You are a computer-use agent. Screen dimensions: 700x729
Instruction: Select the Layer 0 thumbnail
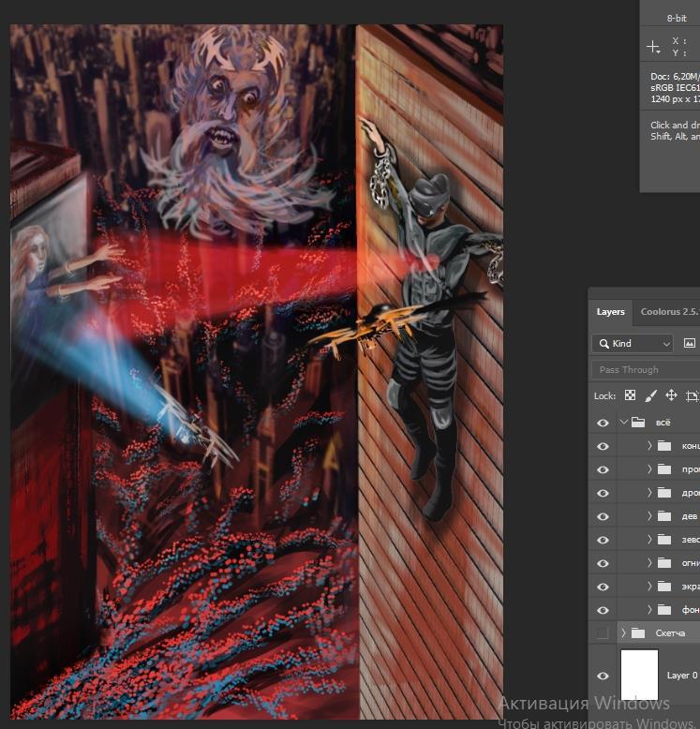[640, 675]
